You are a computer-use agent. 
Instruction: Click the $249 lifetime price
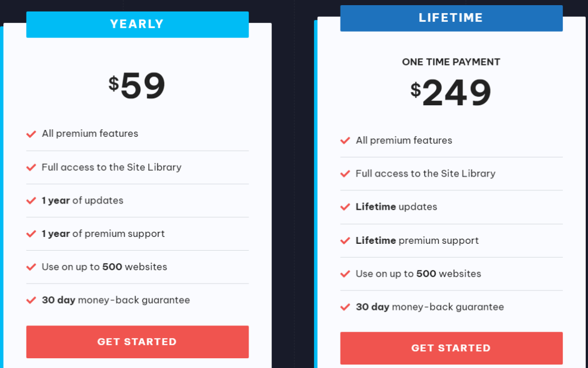coord(451,93)
